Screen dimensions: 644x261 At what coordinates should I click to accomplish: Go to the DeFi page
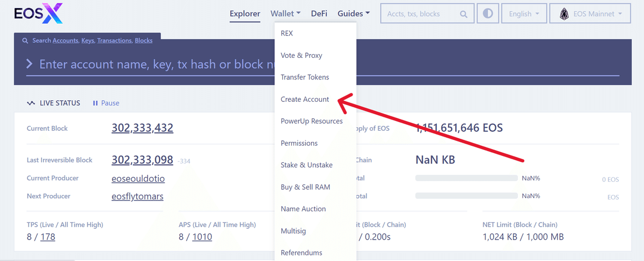click(x=319, y=14)
